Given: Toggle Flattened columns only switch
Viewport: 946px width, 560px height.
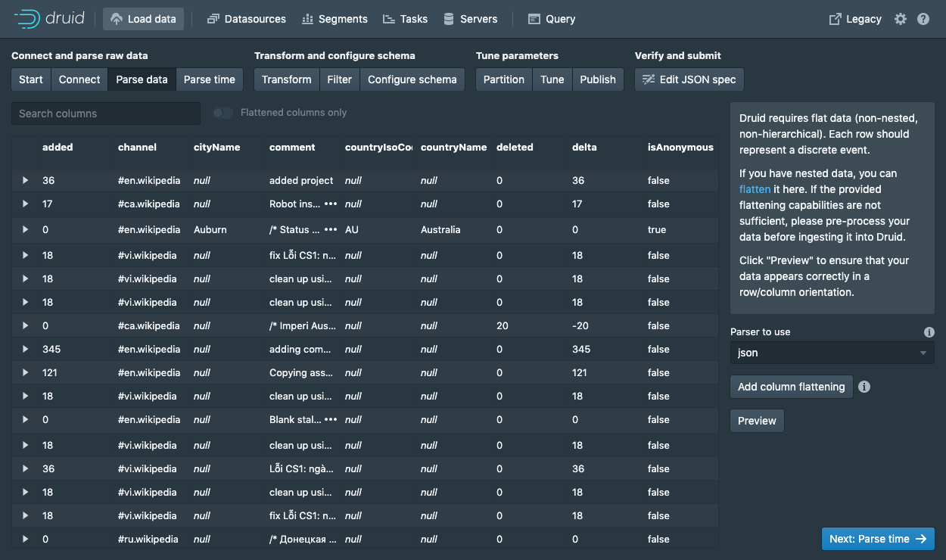Looking at the screenshot, I should pyautogui.click(x=222, y=113).
